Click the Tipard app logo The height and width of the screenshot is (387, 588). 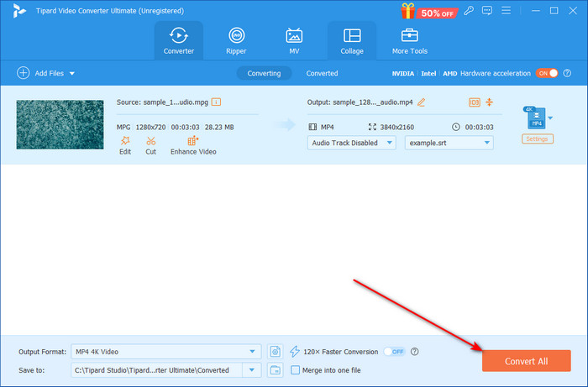19,11
